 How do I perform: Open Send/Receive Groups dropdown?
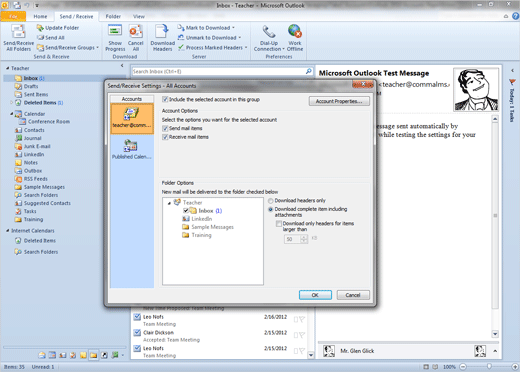pyautogui.click(x=68, y=48)
